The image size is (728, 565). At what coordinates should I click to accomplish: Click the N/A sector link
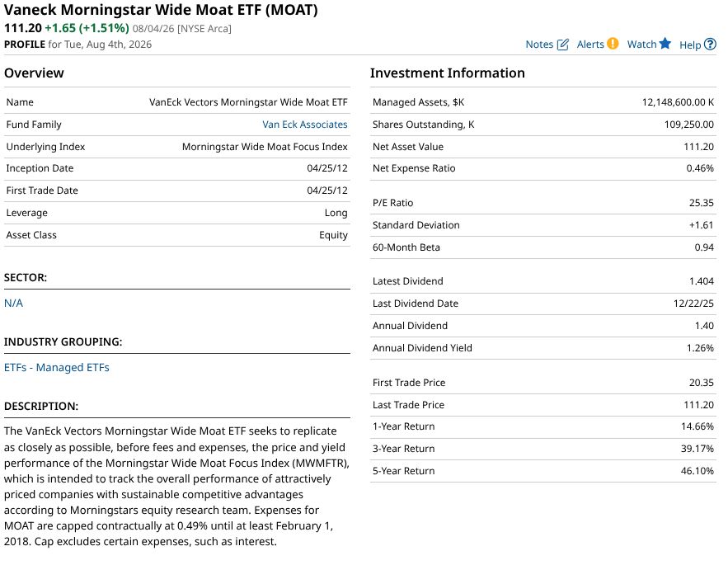[13, 304]
